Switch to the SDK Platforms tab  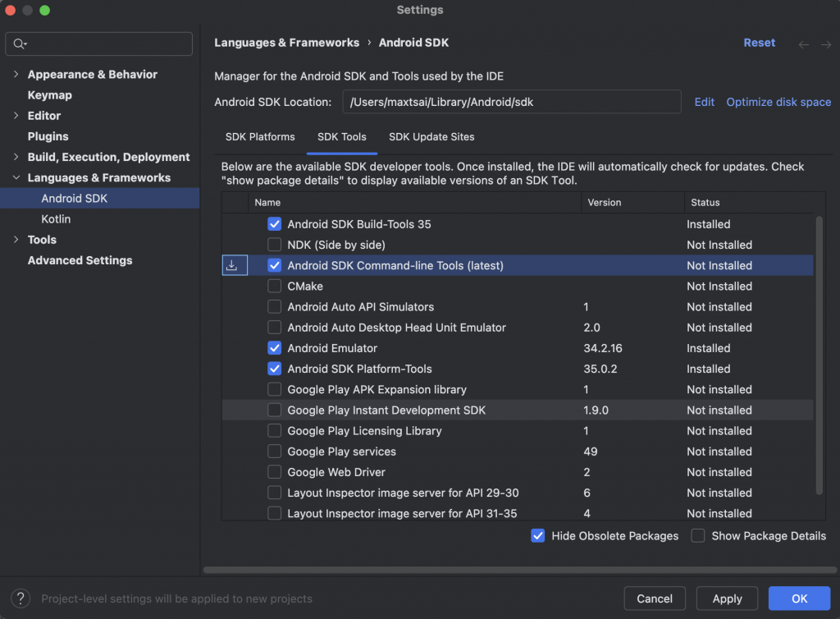tap(260, 137)
